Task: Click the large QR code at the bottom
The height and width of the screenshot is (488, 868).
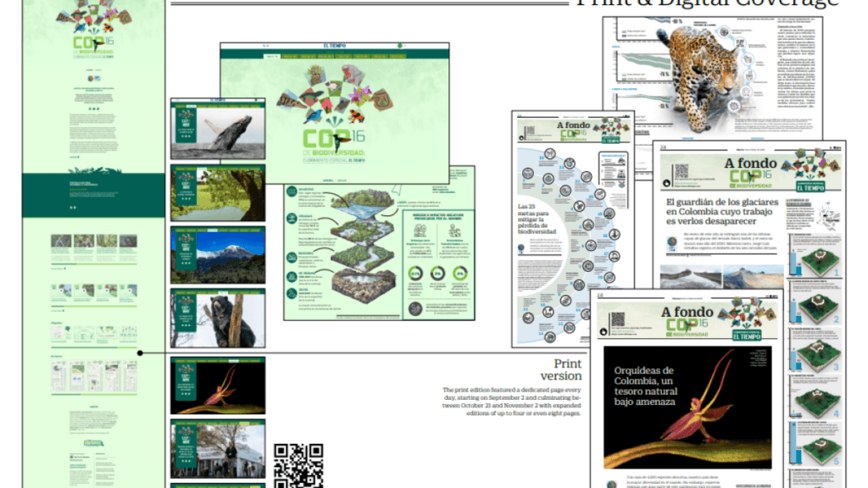Action: click(298, 465)
